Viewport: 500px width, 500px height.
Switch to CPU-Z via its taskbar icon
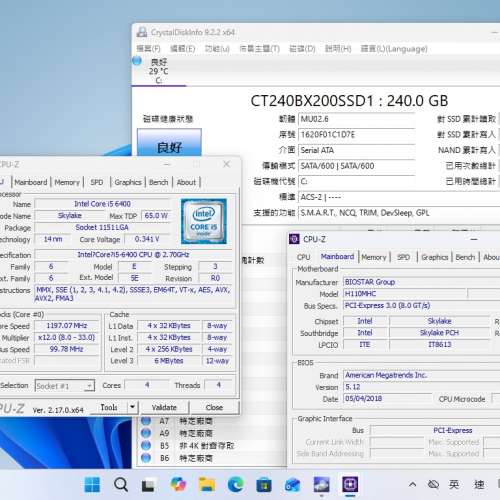tap(350, 484)
